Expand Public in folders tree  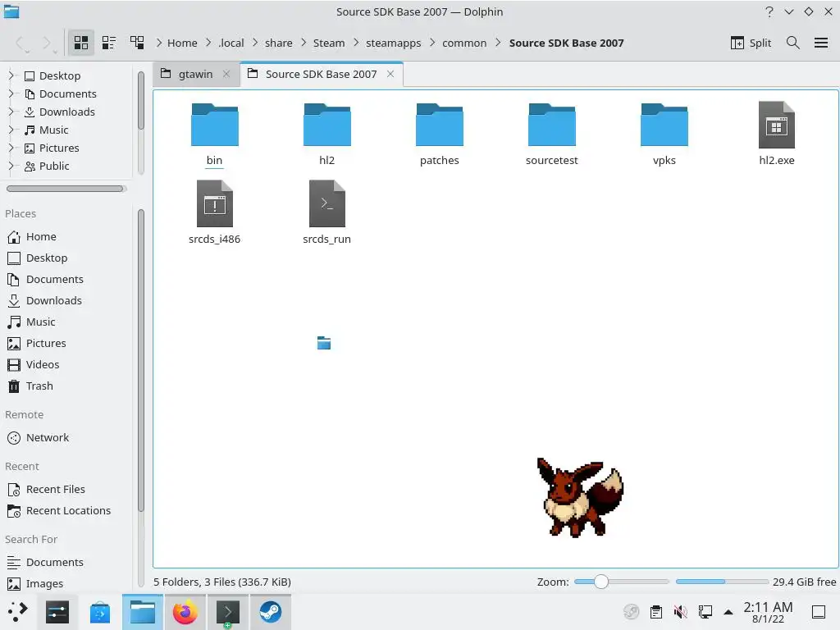11,166
